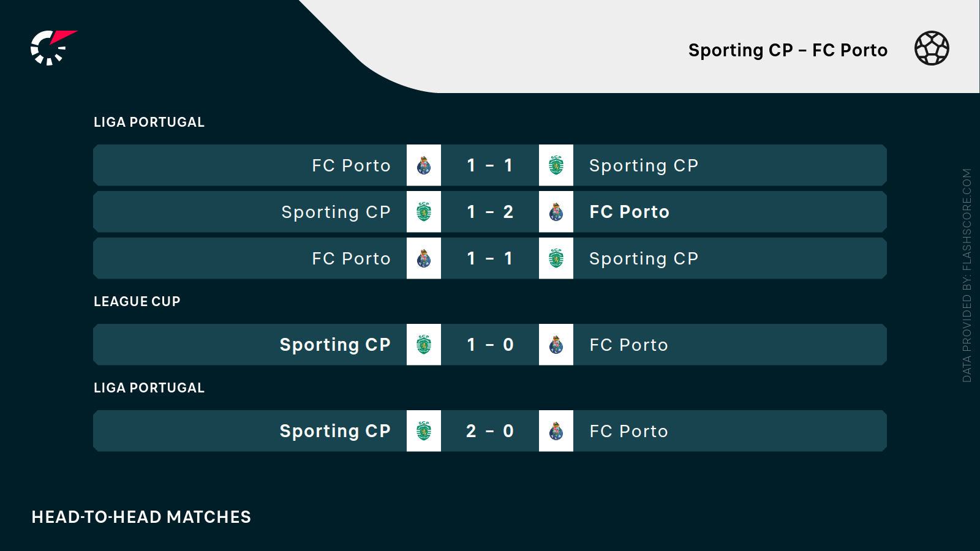980x551 pixels.
Task: Click Sporting CP crest in 1 - 2 match row
Action: 424,212
